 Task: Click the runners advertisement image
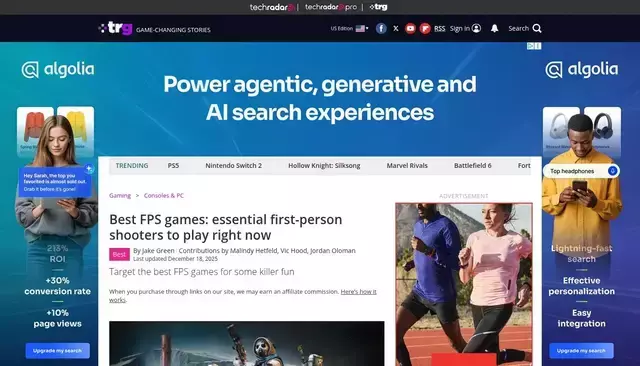[x=464, y=284]
